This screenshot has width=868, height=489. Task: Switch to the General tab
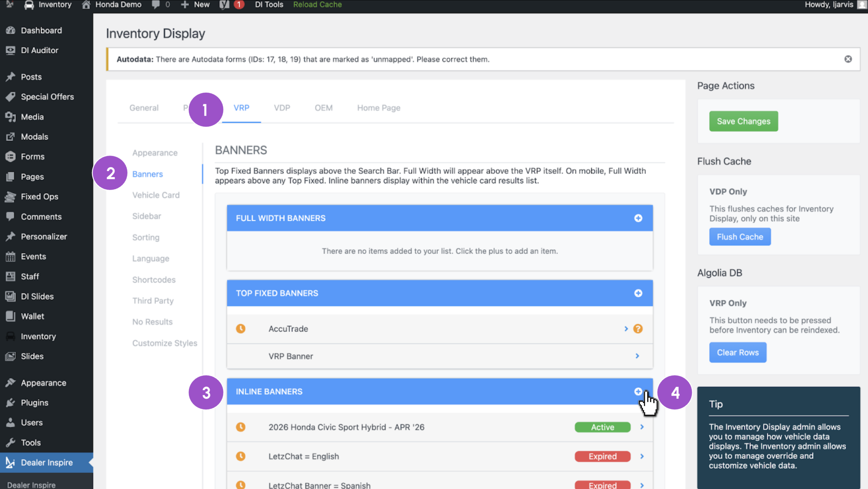pyautogui.click(x=144, y=108)
